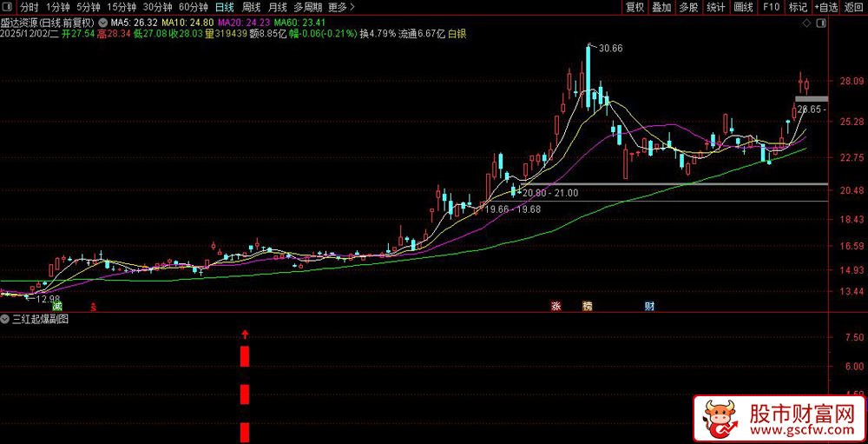This screenshot has width=868, height=444.
Task: Click the red up-arrow signal in sub-chart
Action: (245, 335)
